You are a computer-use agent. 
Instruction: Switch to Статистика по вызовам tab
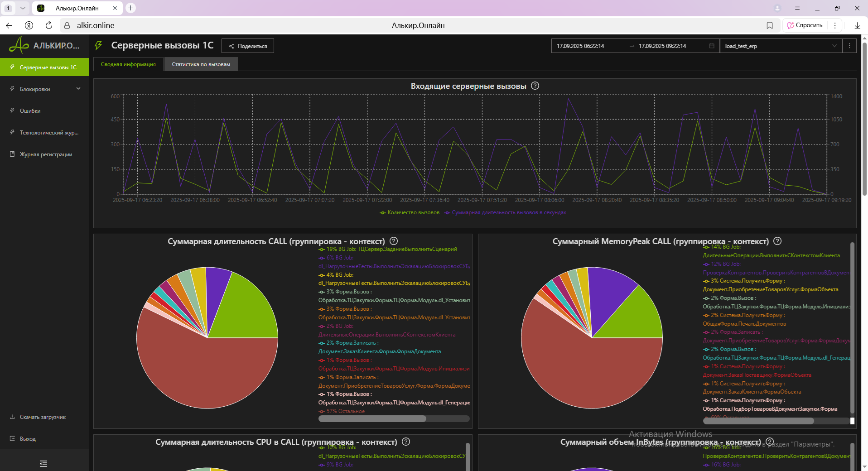(x=201, y=64)
